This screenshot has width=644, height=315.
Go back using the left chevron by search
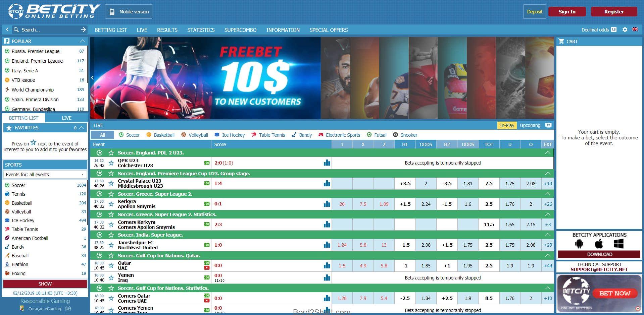(x=7, y=29)
